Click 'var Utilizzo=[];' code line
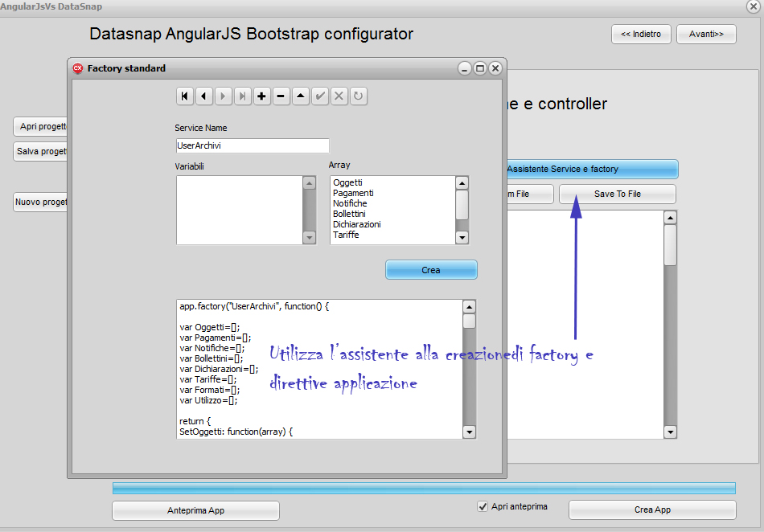 pos(208,400)
